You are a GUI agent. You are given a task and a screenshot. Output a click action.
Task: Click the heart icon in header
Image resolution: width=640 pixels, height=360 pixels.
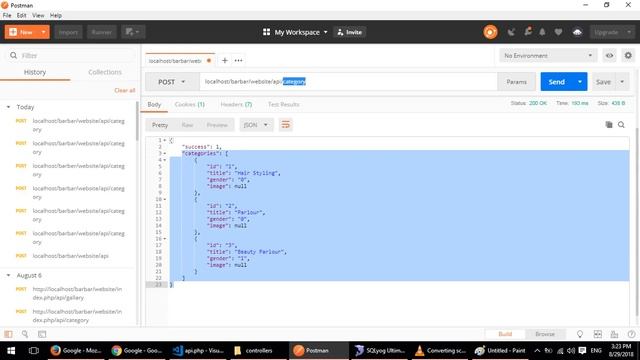(x=558, y=32)
